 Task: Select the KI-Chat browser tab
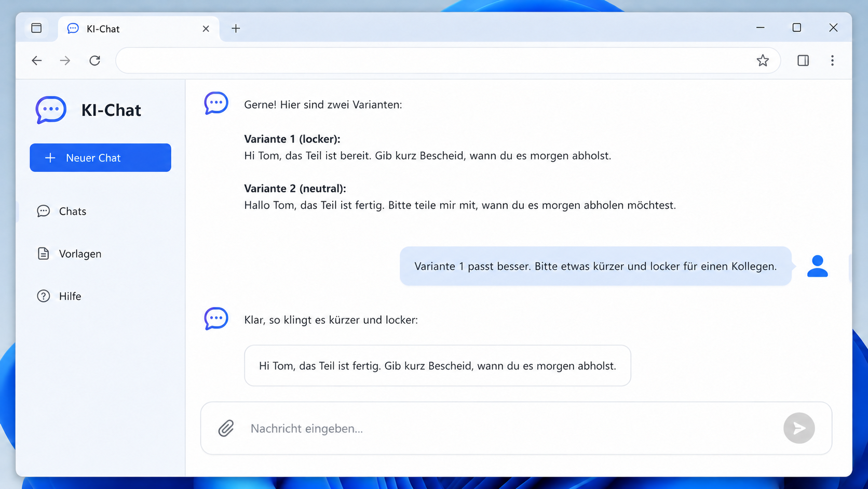[139, 29]
